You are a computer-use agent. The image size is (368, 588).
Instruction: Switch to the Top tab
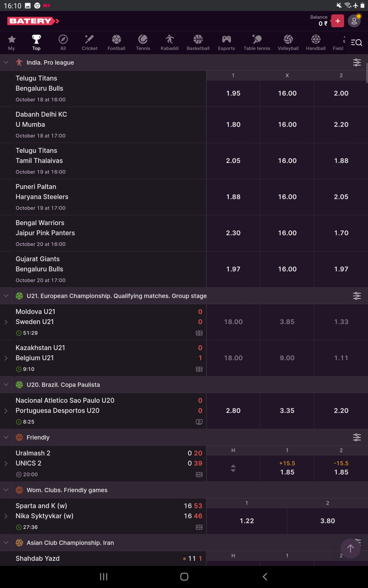point(36,42)
